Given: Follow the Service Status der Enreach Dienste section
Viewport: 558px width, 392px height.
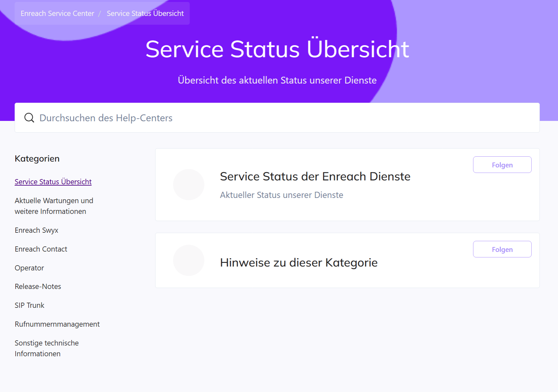Looking at the screenshot, I should (502, 165).
